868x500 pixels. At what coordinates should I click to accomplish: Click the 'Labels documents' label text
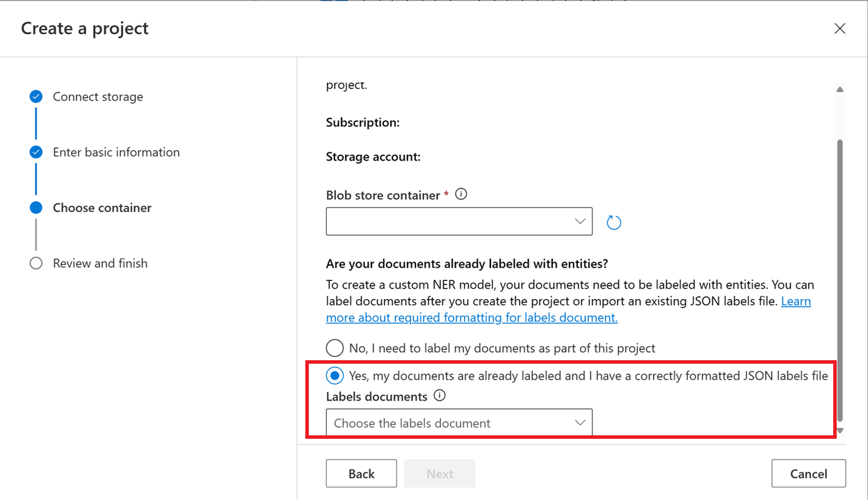[x=377, y=396]
